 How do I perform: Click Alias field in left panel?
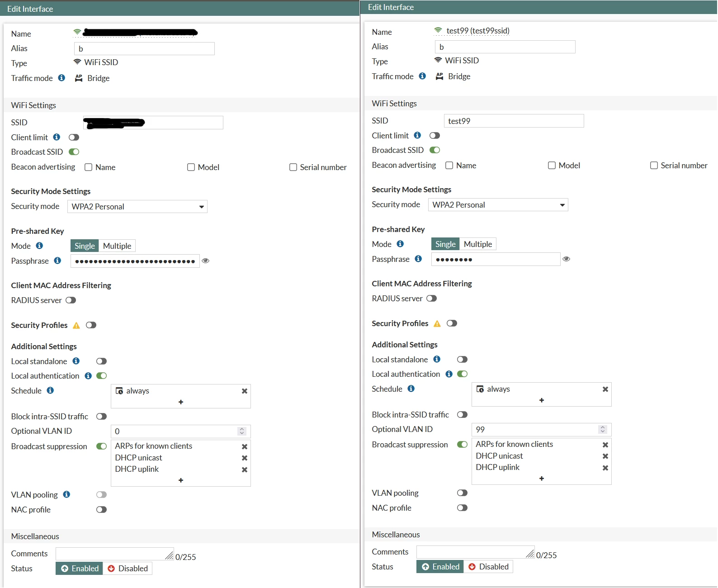pyautogui.click(x=144, y=49)
